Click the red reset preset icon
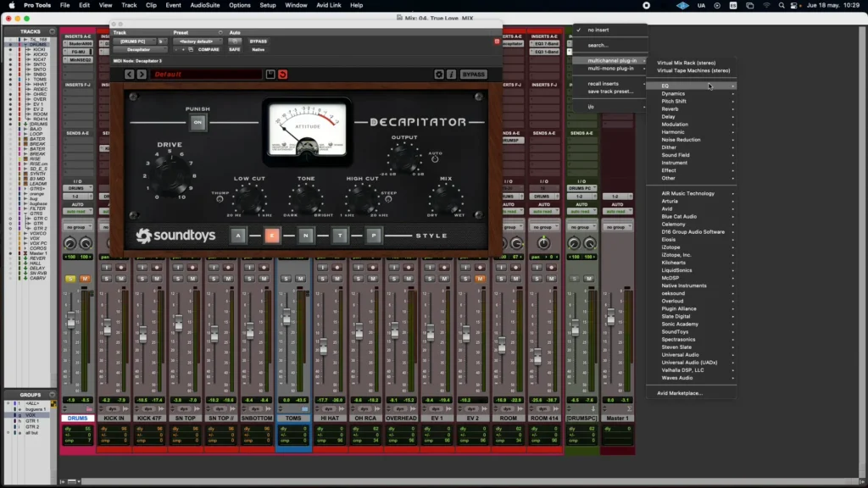Viewport: 868px width, 488px height. point(283,75)
